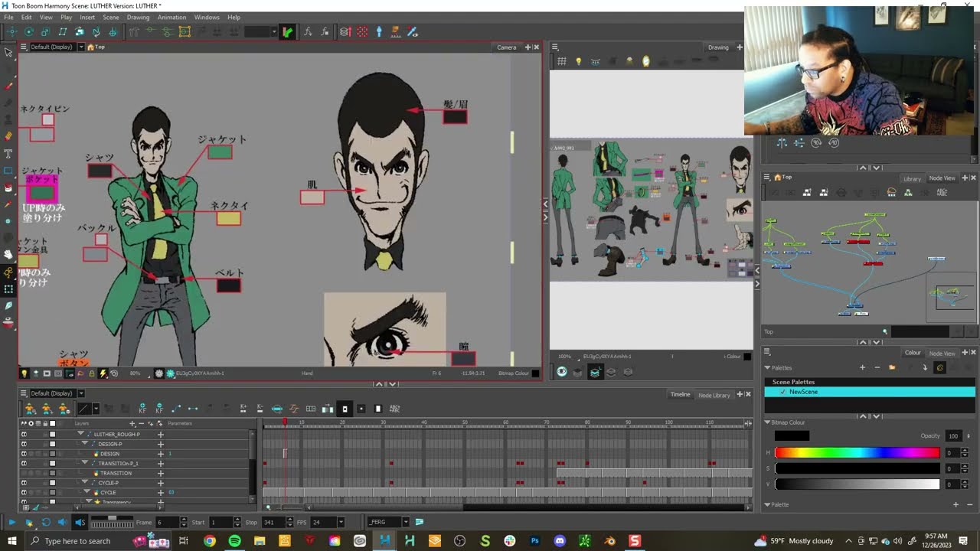Switch to the Node Library tab
This screenshot has width=980, height=551.
[x=714, y=395]
